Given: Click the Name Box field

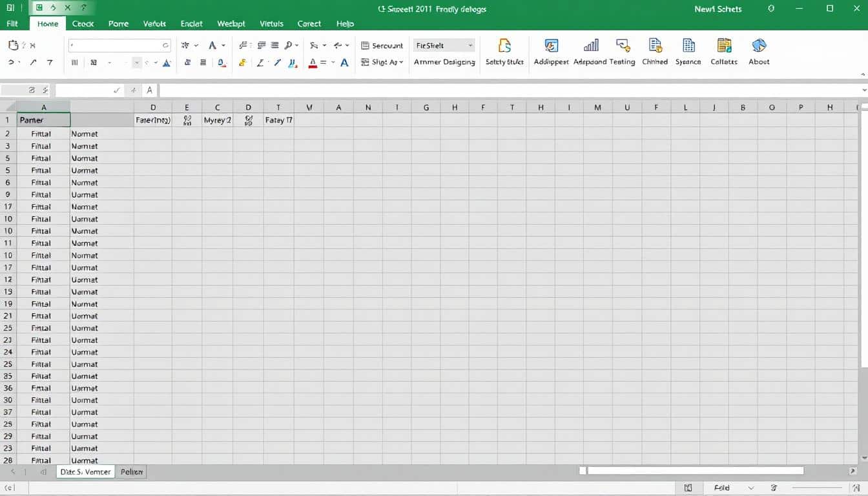Looking at the screenshot, I should coord(26,91).
